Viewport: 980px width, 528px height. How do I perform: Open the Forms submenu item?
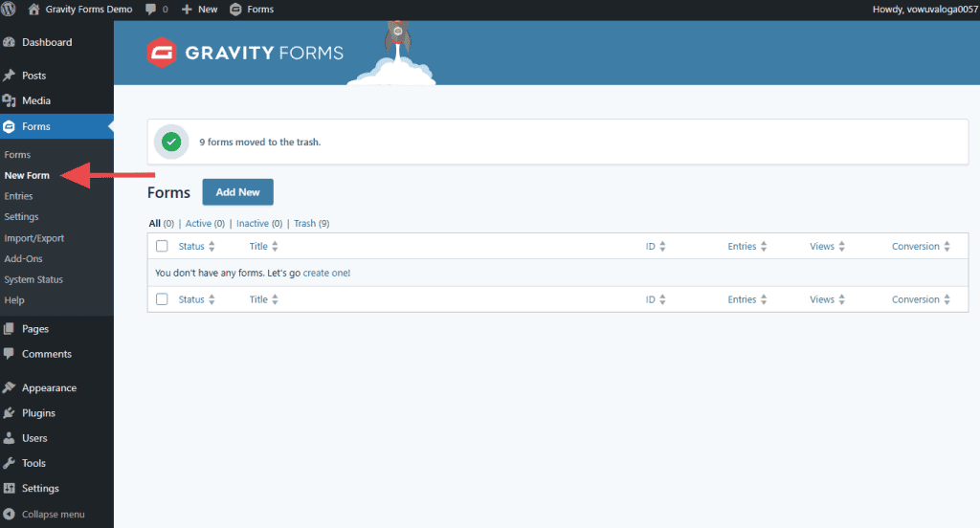(17, 155)
